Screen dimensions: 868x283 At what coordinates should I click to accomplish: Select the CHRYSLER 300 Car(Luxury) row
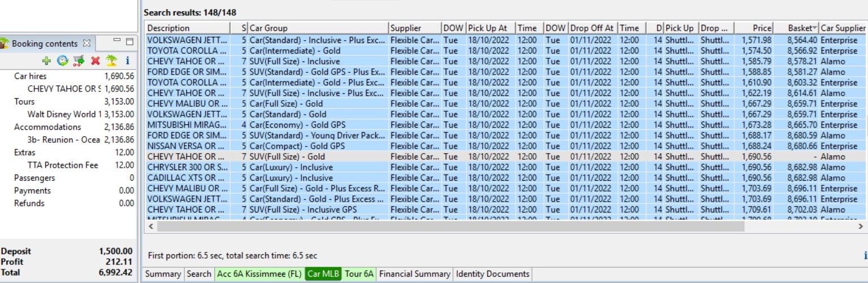(506, 167)
